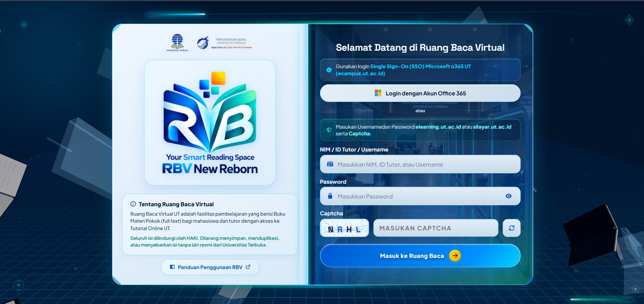This screenshot has height=304, width=644.
Task: Click the Captcha field label
Action: pyautogui.click(x=331, y=213)
